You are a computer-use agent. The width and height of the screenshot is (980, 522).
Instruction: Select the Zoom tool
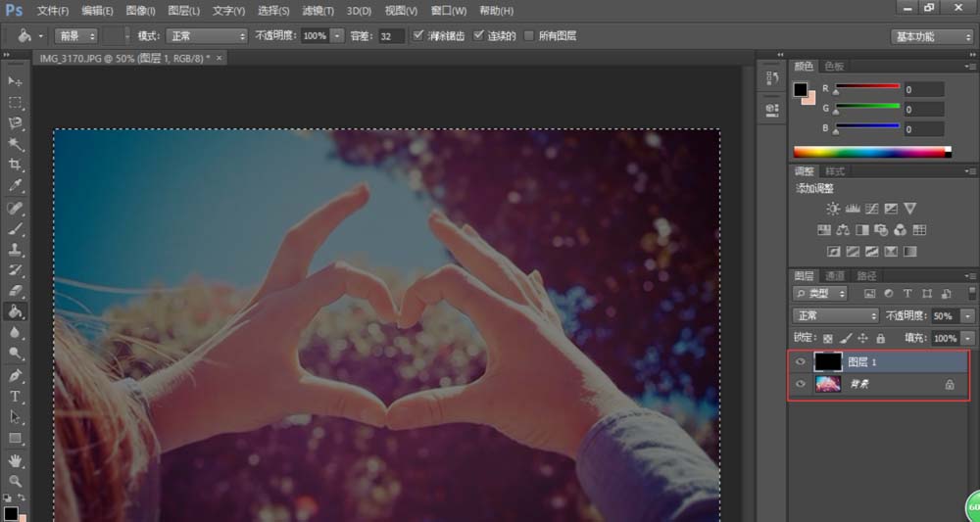[x=16, y=481]
